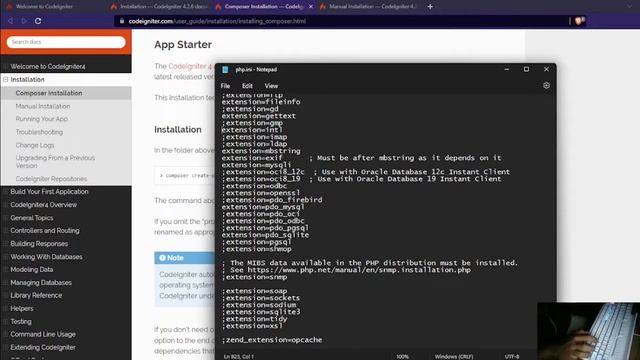
Task: Minimize the Notepad window
Action: tap(507, 69)
